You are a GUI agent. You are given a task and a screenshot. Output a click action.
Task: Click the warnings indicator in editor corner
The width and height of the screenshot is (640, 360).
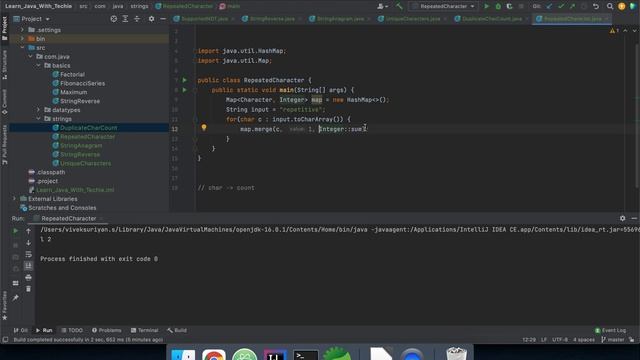tap(614, 31)
